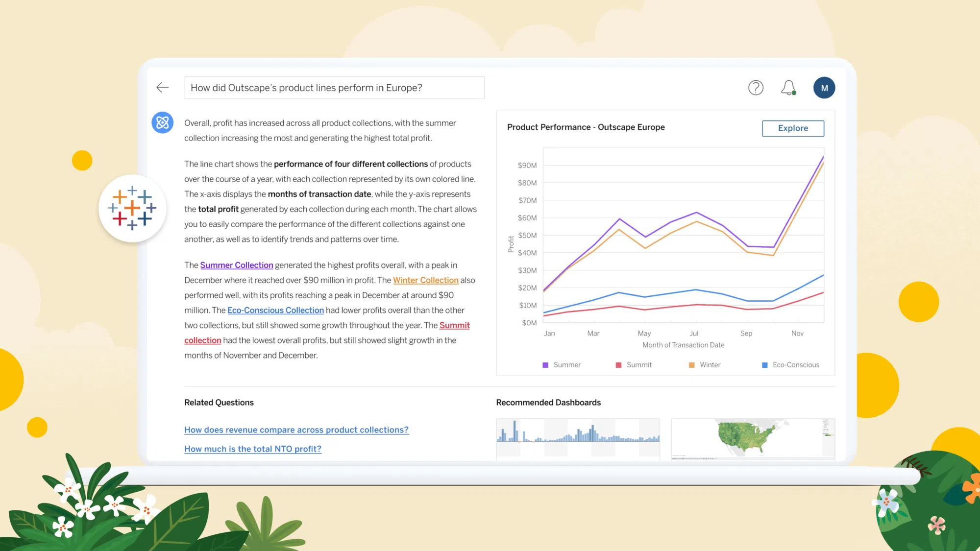Click the red Summit legend color swatch
980x551 pixels.
tap(618, 364)
